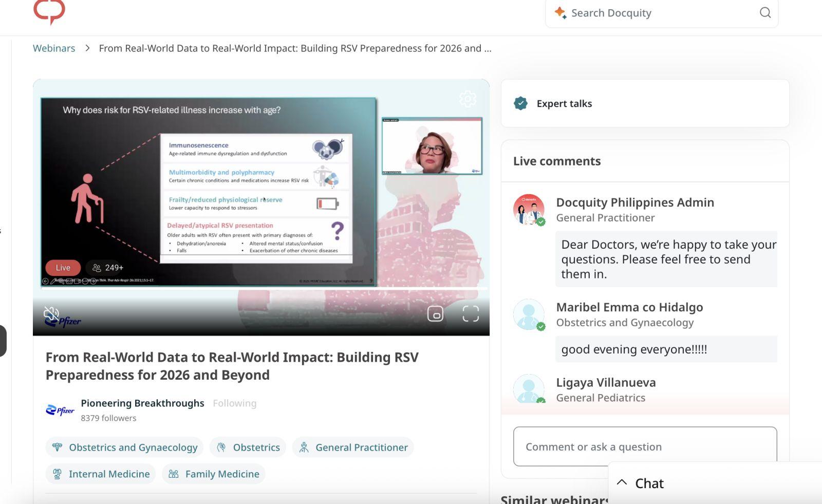Click the Docquity logo icon
This screenshot has width=822, height=504.
pyautogui.click(x=49, y=11)
